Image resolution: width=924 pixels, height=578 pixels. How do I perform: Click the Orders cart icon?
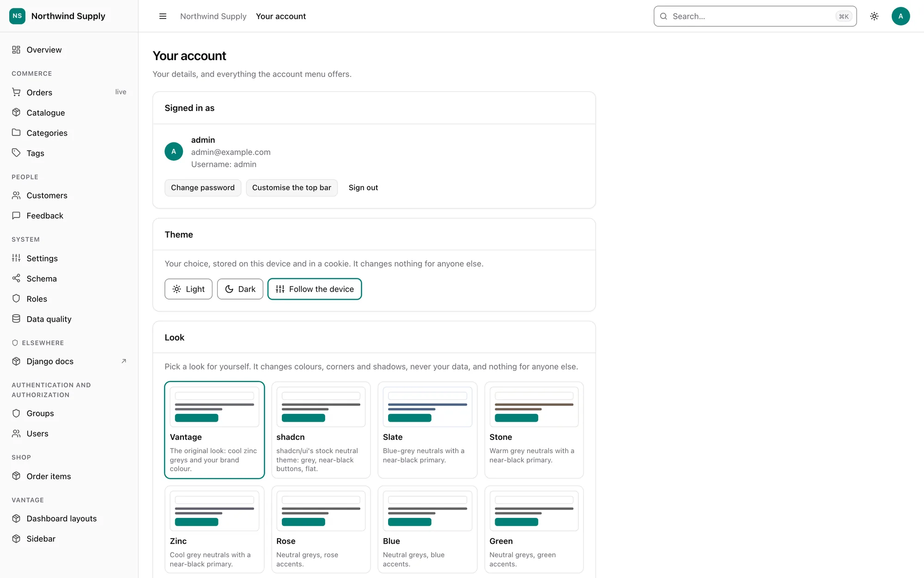pos(16,92)
